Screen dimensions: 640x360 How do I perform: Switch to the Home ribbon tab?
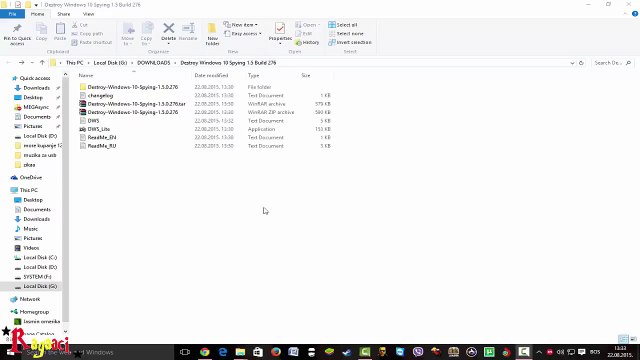point(38,14)
